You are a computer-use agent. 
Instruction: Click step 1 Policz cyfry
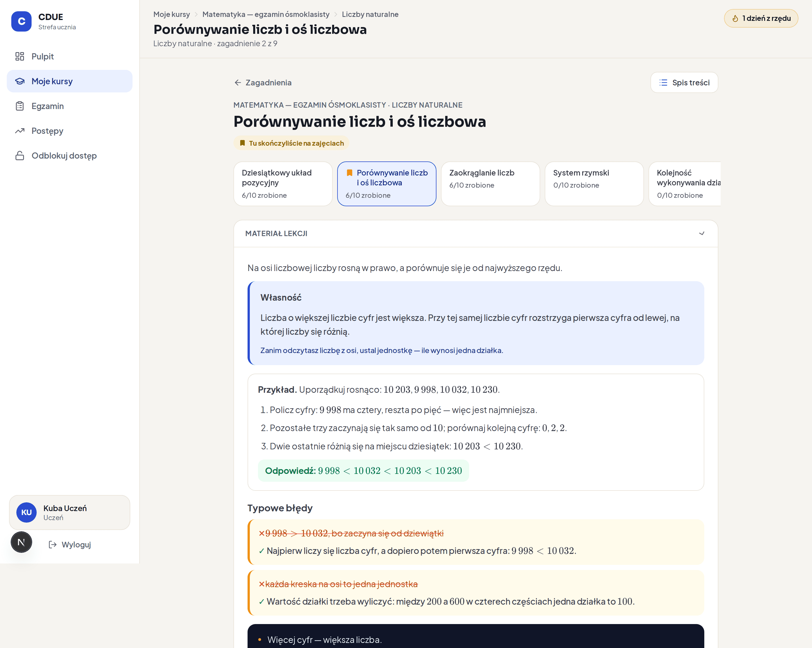(x=399, y=410)
